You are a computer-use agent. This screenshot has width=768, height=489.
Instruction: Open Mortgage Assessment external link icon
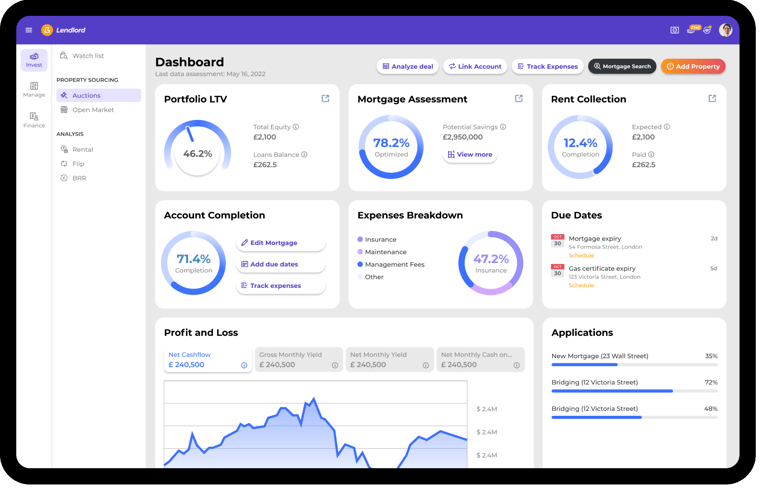pyautogui.click(x=519, y=99)
